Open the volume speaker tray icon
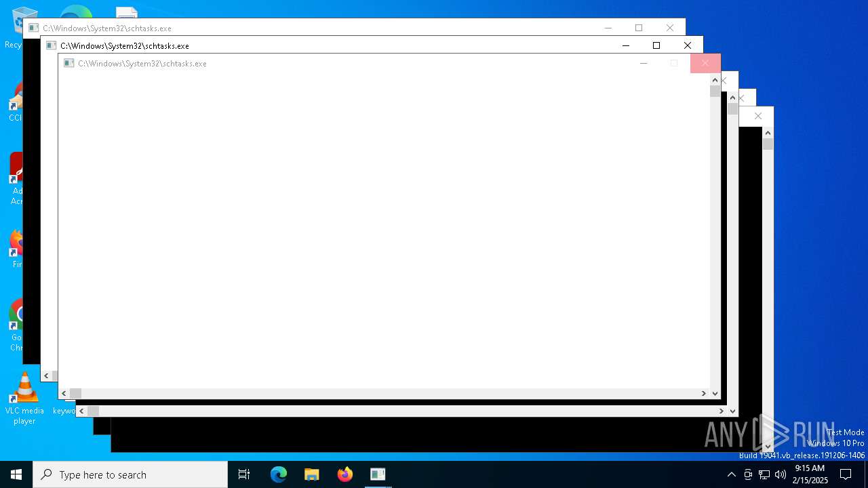The height and width of the screenshot is (488, 868). (781, 474)
